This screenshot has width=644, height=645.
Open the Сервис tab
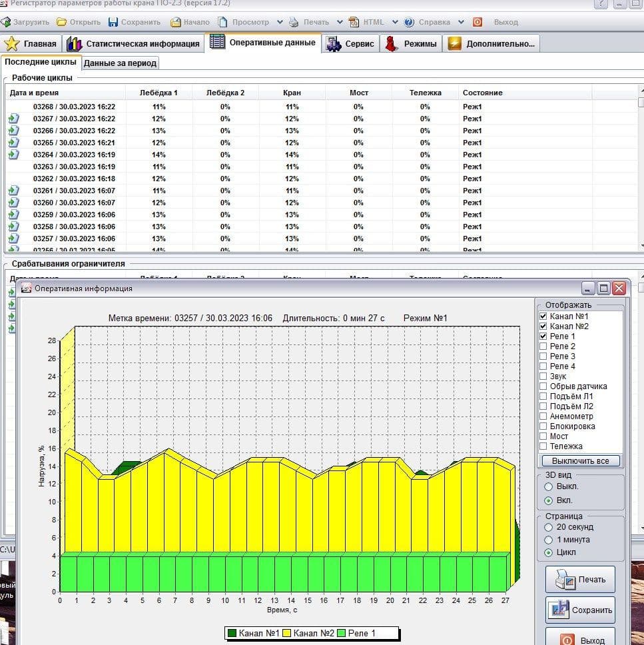pos(350,43)
